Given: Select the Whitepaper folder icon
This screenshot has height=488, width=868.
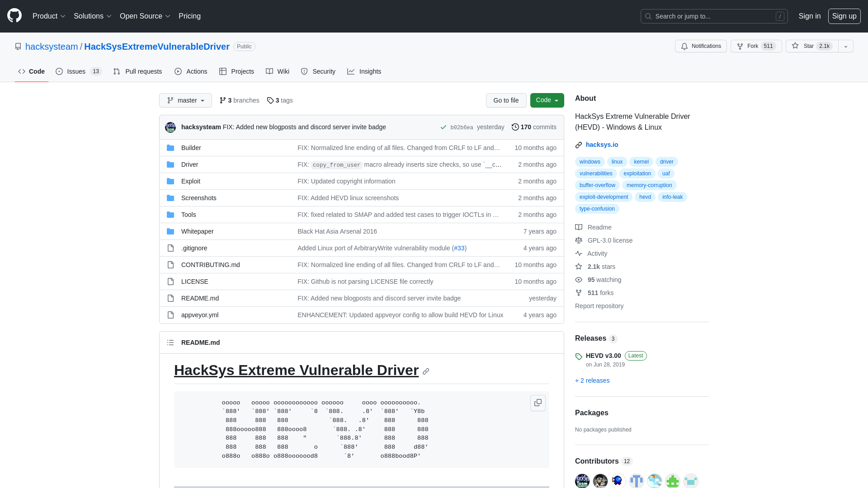Looking at the screenshot, I should click(170, 231).
